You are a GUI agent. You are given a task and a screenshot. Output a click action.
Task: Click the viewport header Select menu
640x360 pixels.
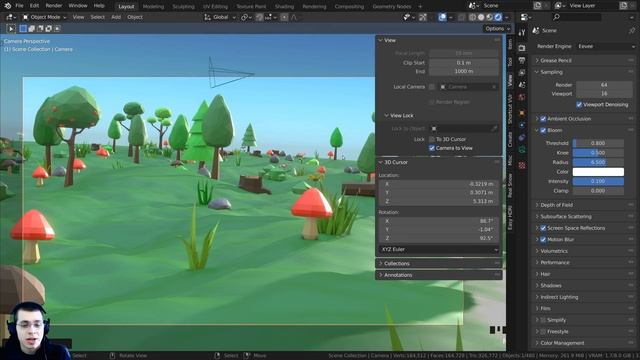98,17
